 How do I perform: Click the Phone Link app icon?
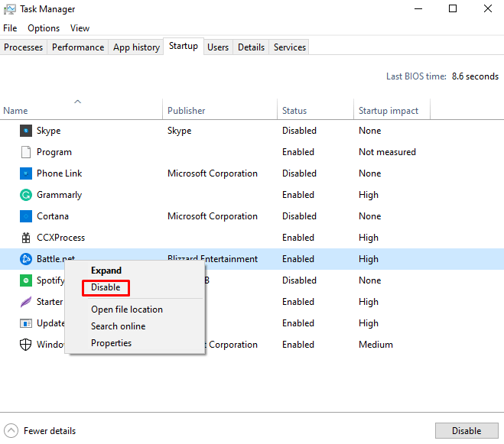(x=26, y=173)
